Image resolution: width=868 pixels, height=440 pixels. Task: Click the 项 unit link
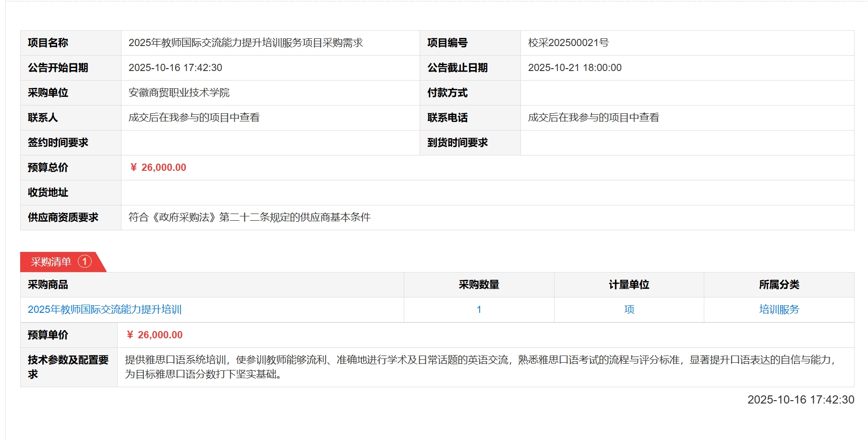[x=629, y=309]
